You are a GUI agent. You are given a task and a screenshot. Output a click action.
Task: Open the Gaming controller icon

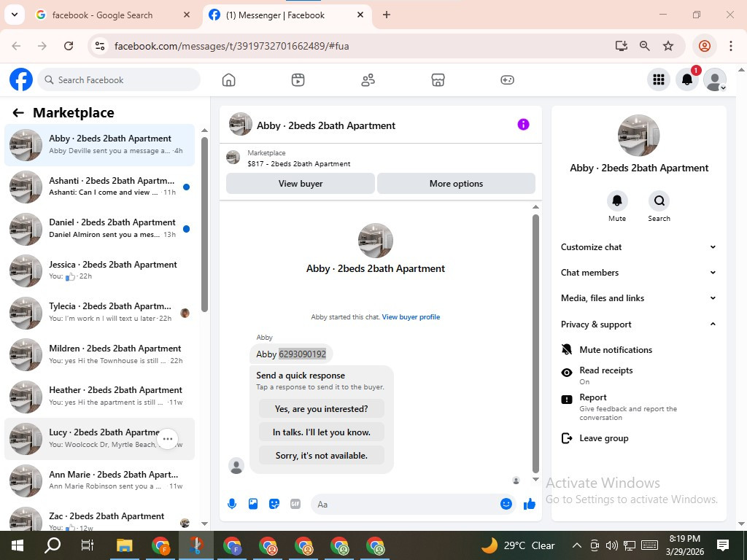coord(507,80)
